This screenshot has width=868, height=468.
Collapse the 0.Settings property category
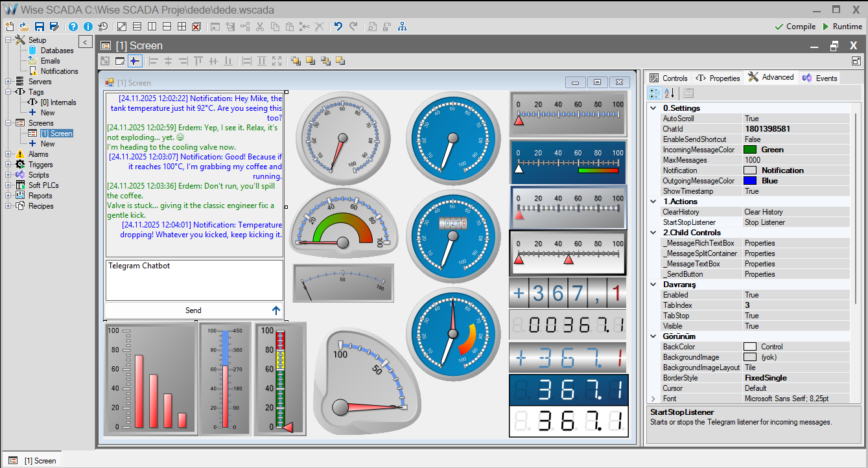(x=653, y=108)
